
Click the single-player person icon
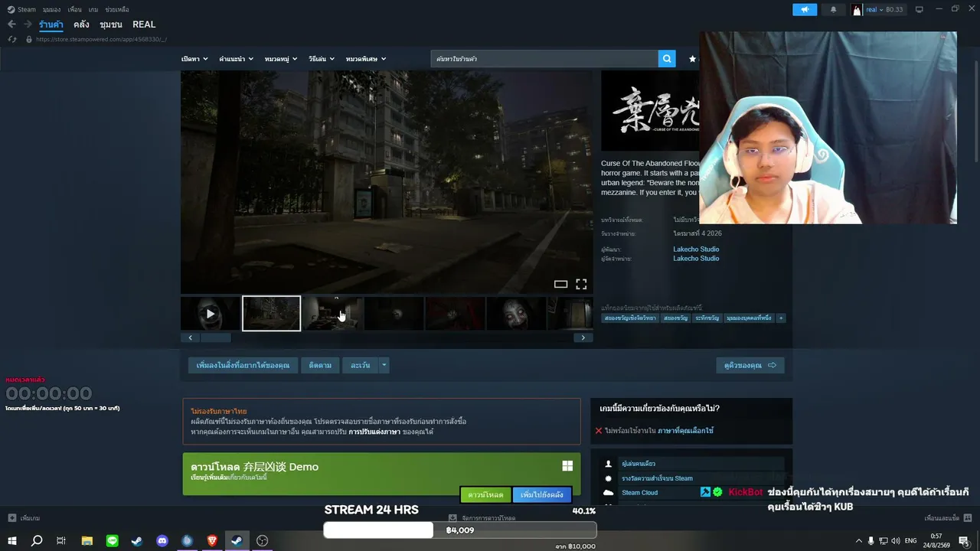point(609,464)
